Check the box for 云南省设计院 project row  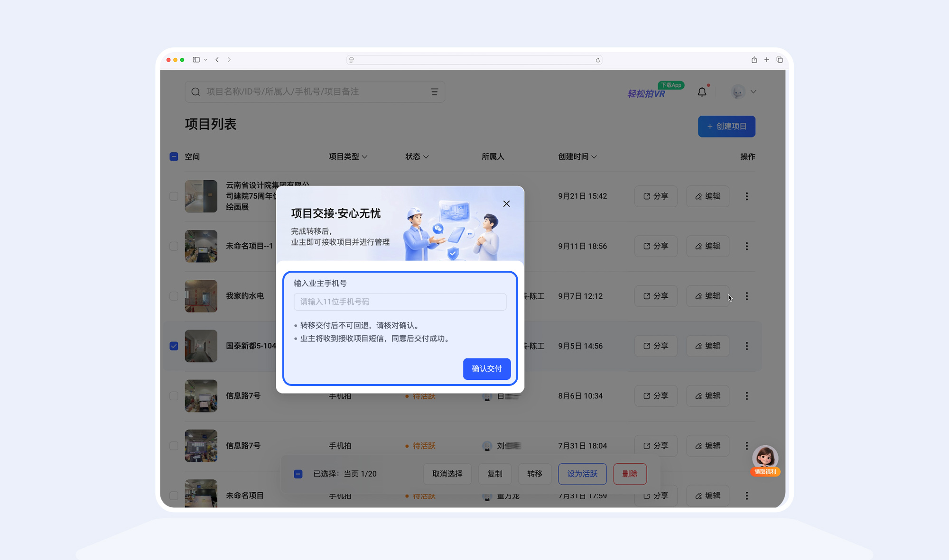point(174,196)
